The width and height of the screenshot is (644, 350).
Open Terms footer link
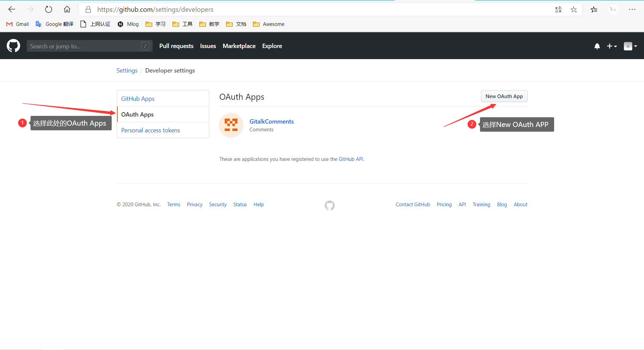click(x=174, y=205)
